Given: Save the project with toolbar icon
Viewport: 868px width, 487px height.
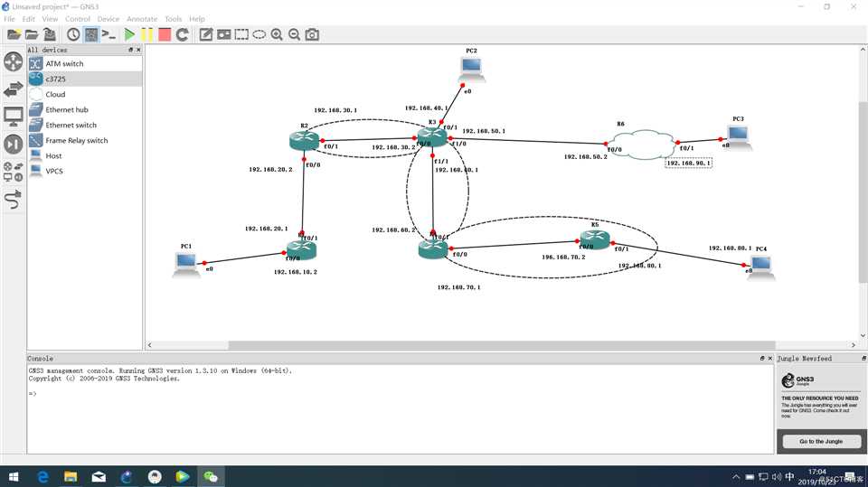Looking at the screenshot, I should [x=49, y=34].
